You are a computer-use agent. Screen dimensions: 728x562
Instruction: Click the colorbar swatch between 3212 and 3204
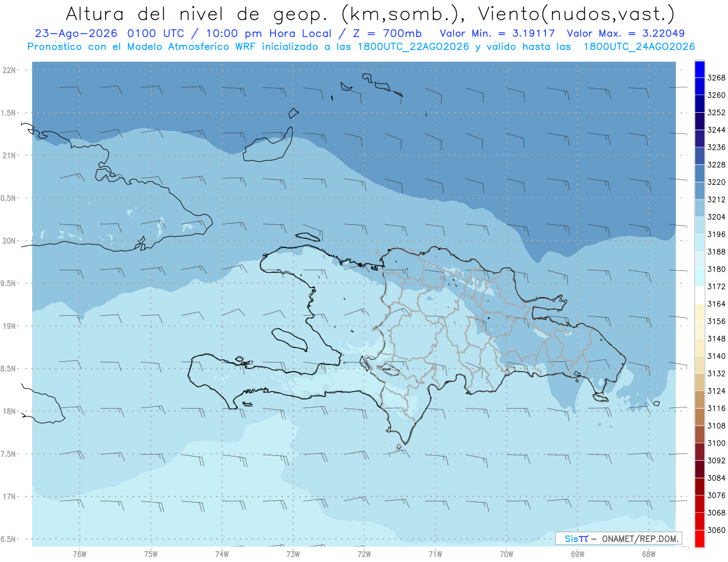[699, 207]
